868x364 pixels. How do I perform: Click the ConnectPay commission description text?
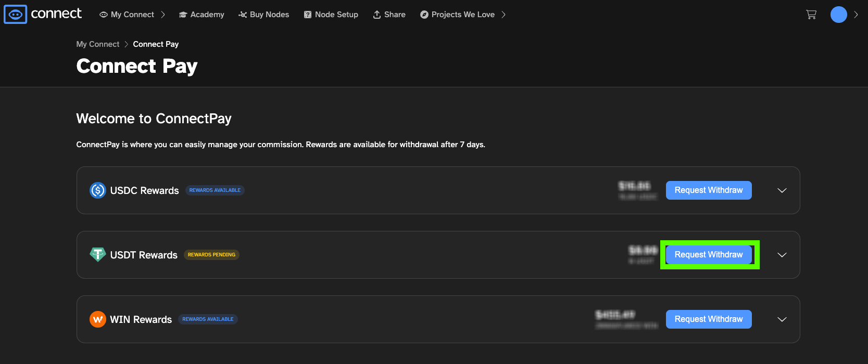tap(281, 145)
